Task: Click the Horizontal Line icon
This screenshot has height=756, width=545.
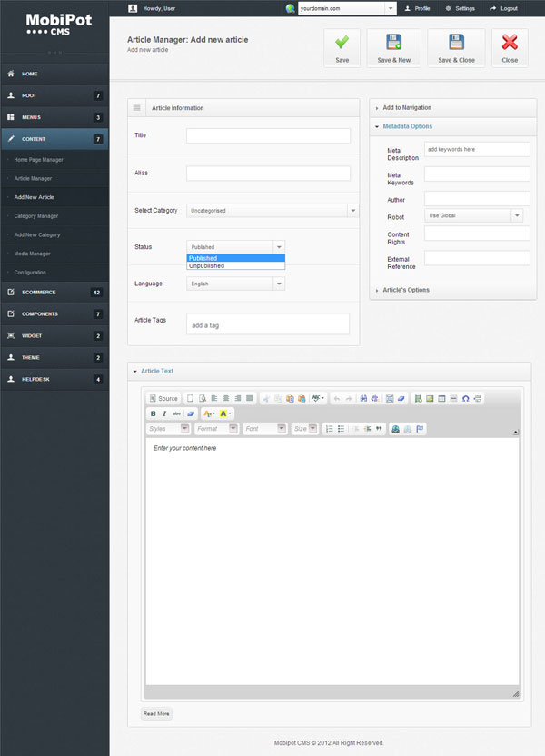Action: coord(453,398)
